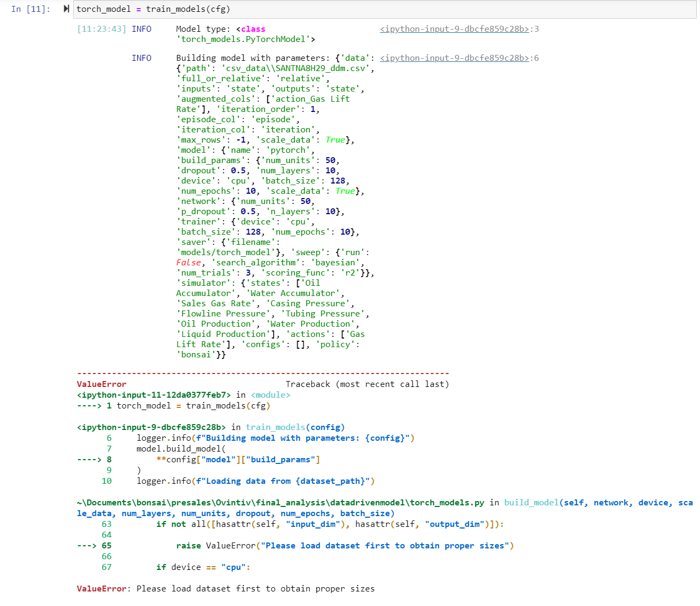
Task: Click the 'Liquid Production'] states text
Action: coord(226,334)
